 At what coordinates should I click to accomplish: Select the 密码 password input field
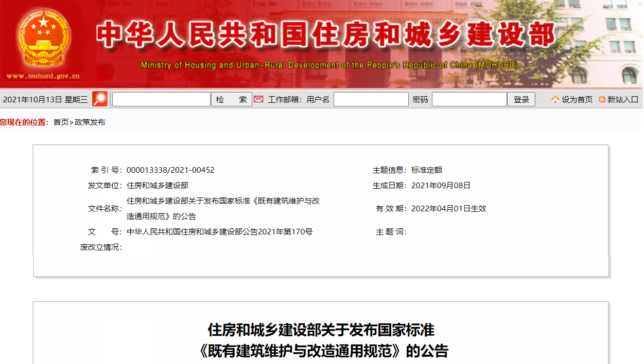click(469, 99)
